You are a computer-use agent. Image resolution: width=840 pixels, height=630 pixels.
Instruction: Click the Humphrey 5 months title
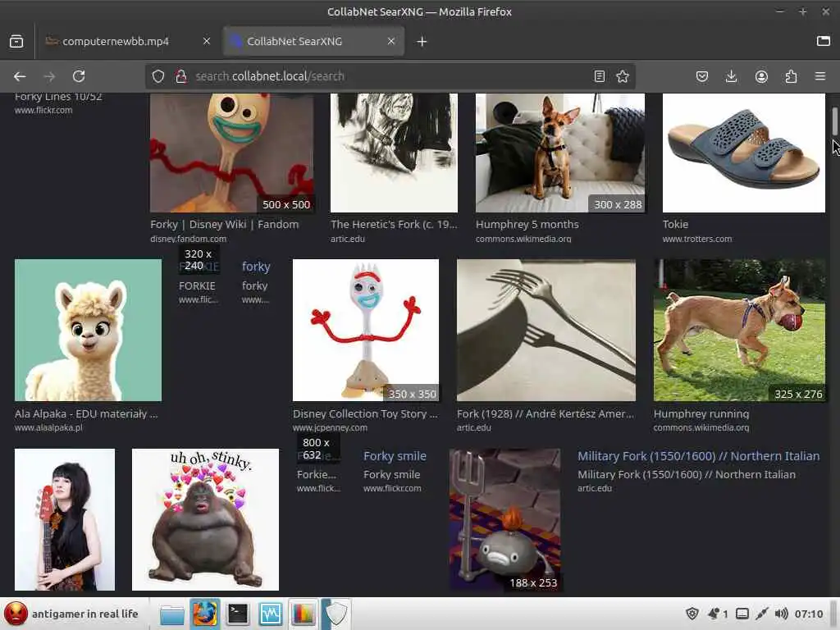pos(527,225)
